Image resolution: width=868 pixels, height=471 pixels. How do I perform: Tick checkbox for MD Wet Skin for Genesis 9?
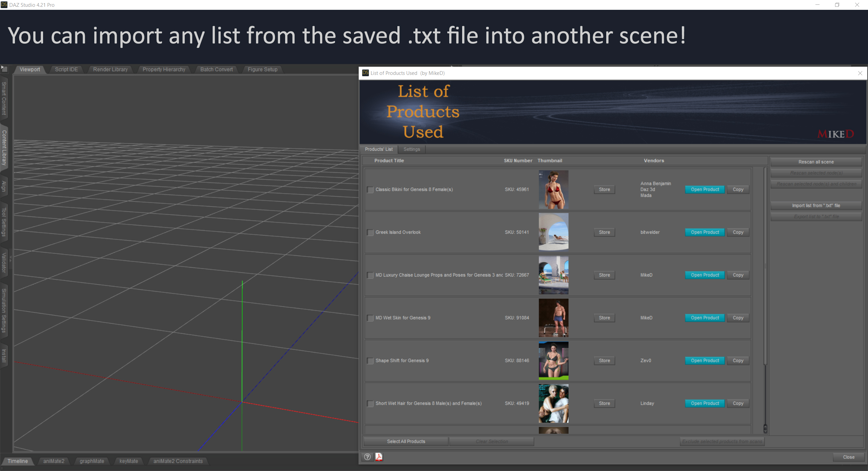(370, 318)
